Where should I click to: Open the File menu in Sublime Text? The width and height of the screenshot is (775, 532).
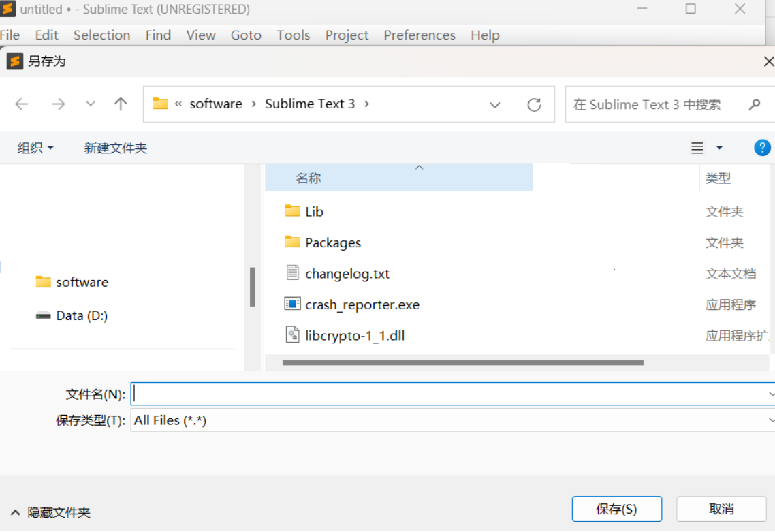point(10,35)
